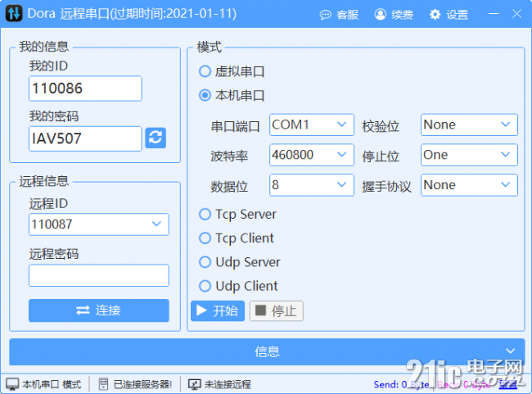532x394 pixels.
Task: Click the 开始 start button
Action: (x=218, y=310)
